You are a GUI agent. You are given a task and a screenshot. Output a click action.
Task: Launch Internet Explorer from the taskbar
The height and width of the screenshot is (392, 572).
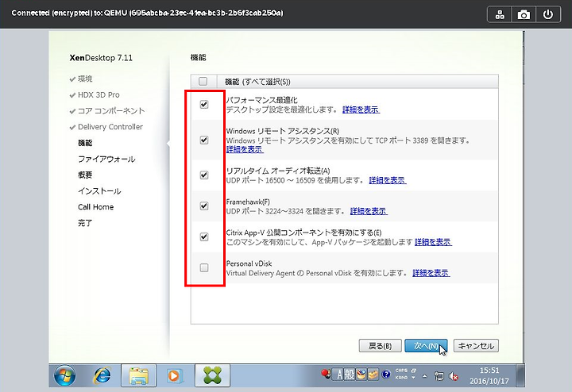pos(102,375)
